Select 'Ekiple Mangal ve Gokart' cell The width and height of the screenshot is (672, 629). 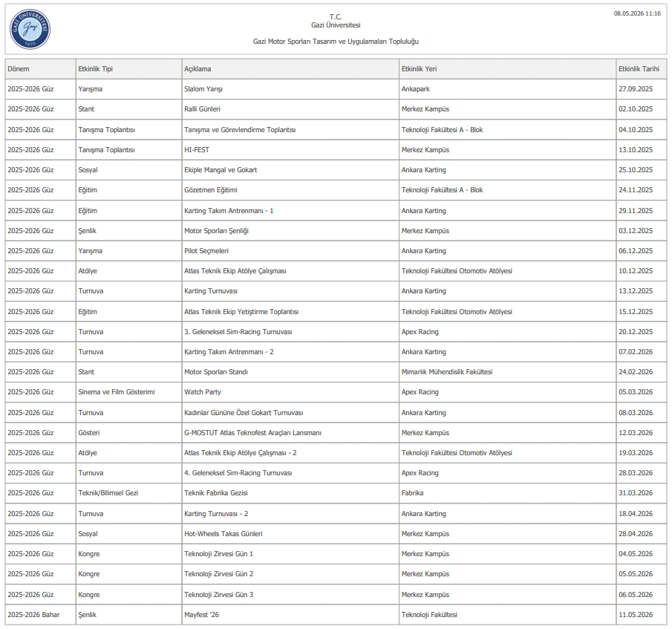tap(290, 170)
